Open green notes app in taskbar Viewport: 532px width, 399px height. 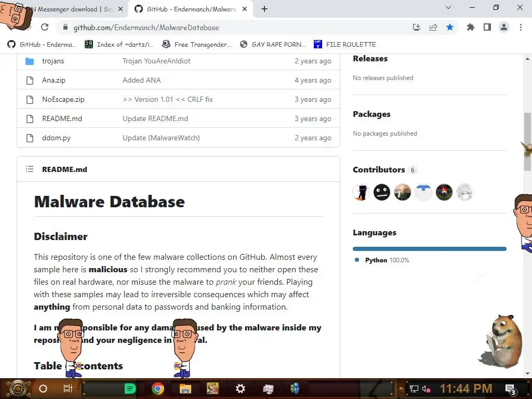point(130,389)
